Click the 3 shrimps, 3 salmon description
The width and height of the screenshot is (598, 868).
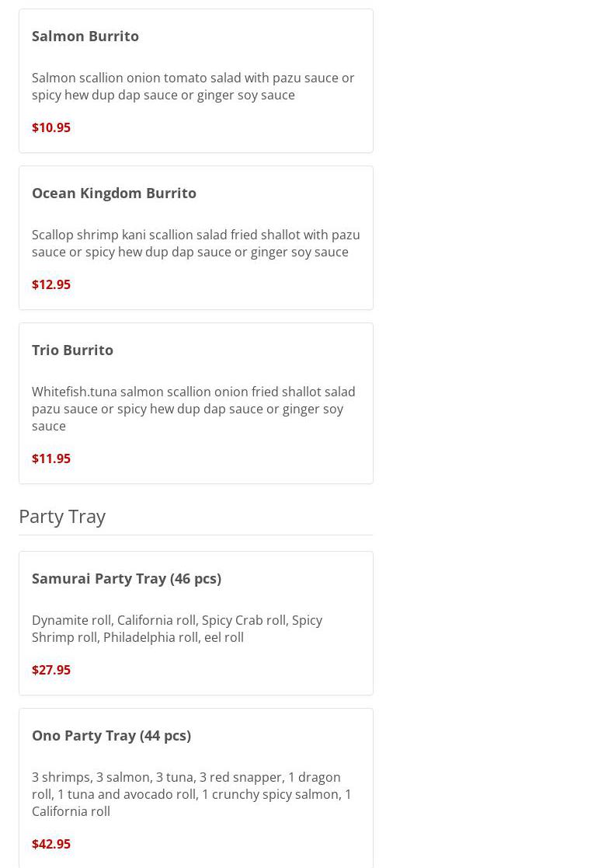pyautogui.click(x=191, y=794)
